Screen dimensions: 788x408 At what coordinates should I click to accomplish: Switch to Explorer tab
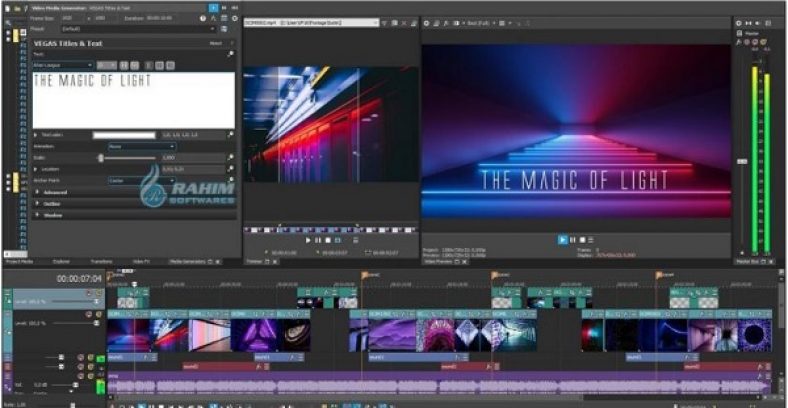61,262
